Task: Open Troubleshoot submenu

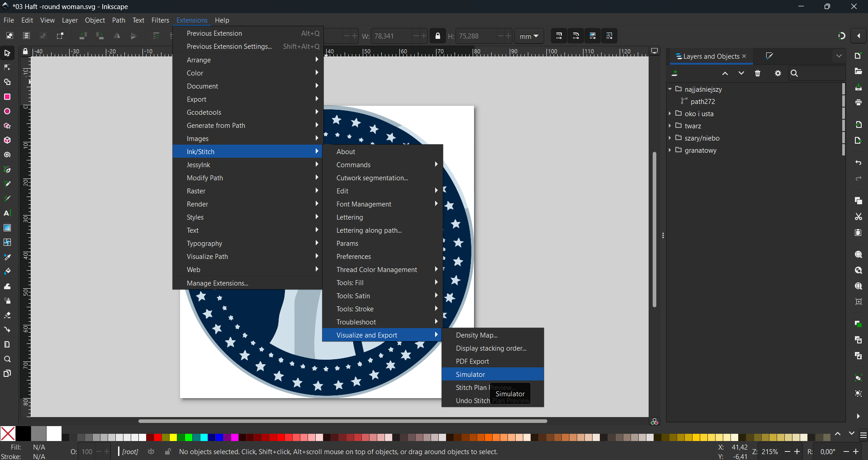Action: pos(382,322)
